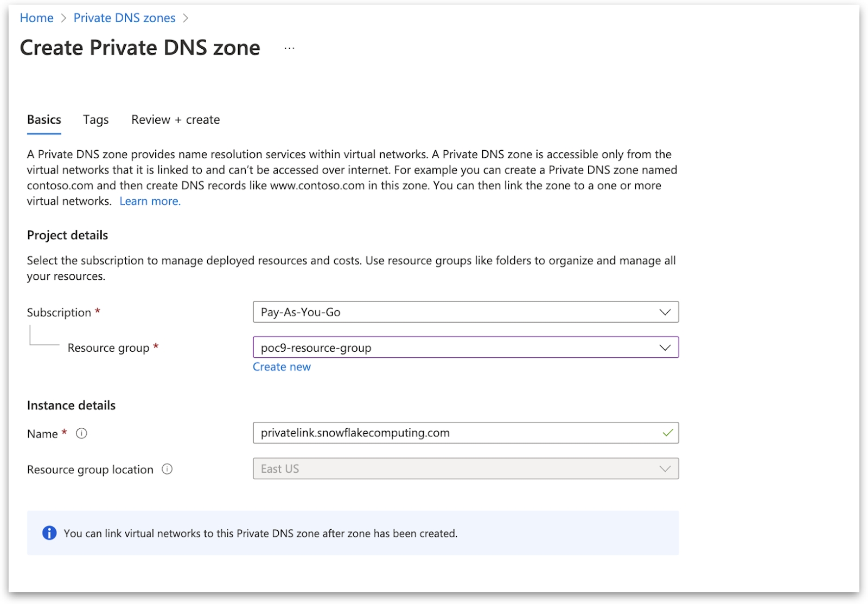Click the virtual networks link info banner text
The height and width of the screenshot is (604, 868).
(260, 534)
